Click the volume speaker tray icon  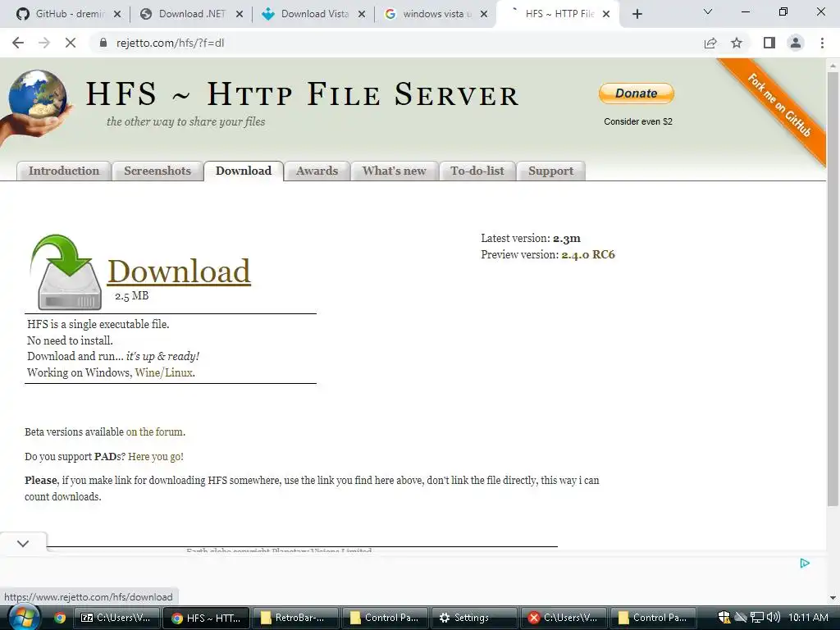click(773, 618)
